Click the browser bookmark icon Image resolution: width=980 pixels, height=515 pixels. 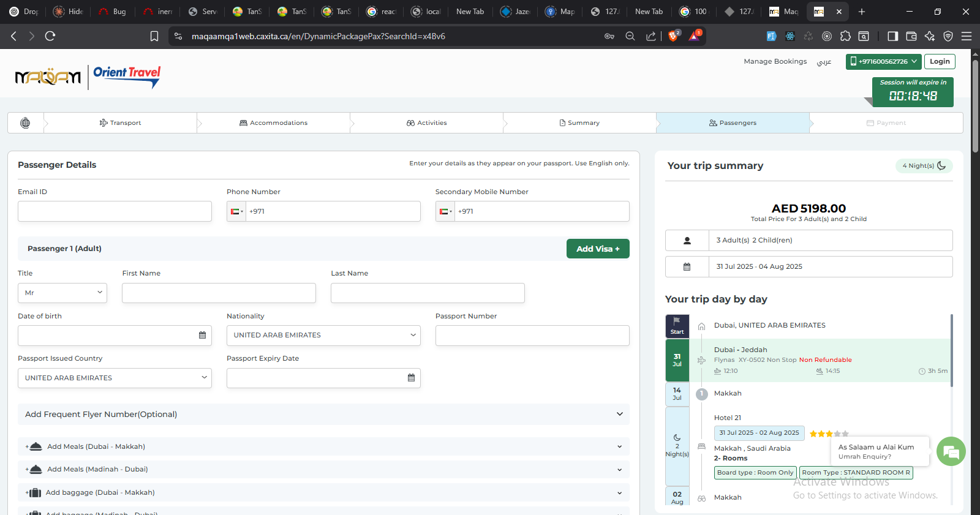pos(154,36)
